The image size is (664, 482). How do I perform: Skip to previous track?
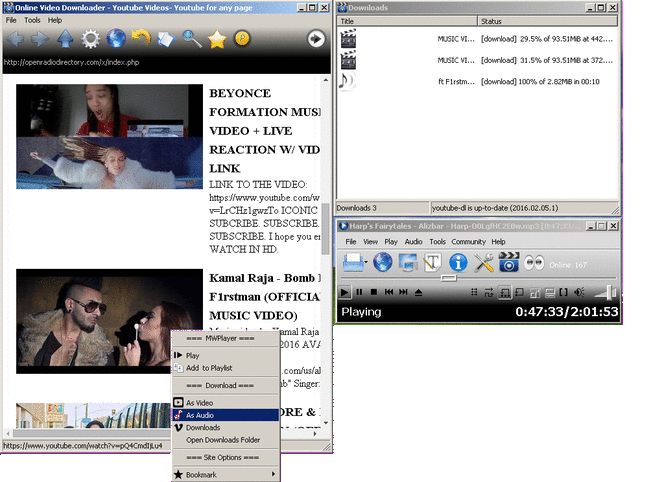(389, 292)
